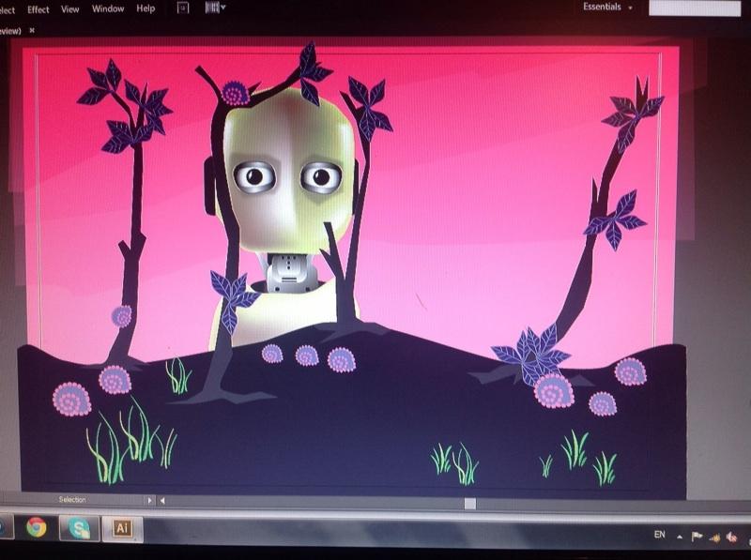Image resolution: width=751 pixels, height=560 pixels.
Task: Click the Adobe Illustrator taskbar icon
Action: tap(123, 525)
